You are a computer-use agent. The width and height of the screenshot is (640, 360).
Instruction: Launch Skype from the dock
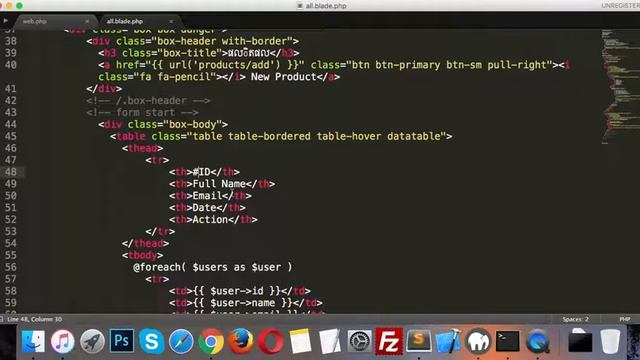151,341
